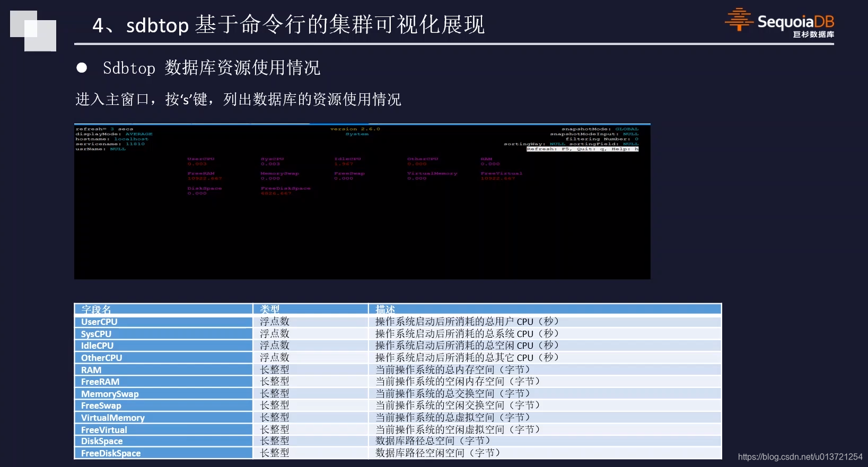
Task: Click 'filtering Number: 0' in the terminal
Action: 602,139
